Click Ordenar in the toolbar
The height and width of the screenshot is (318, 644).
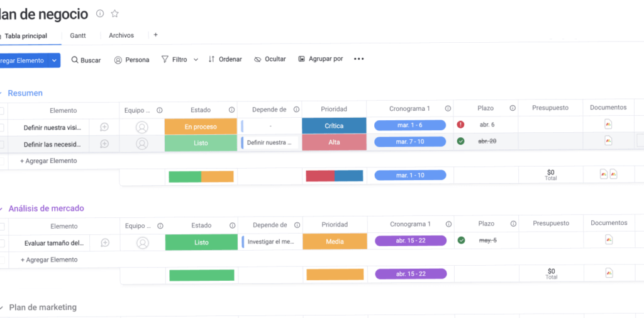[225, 59]
